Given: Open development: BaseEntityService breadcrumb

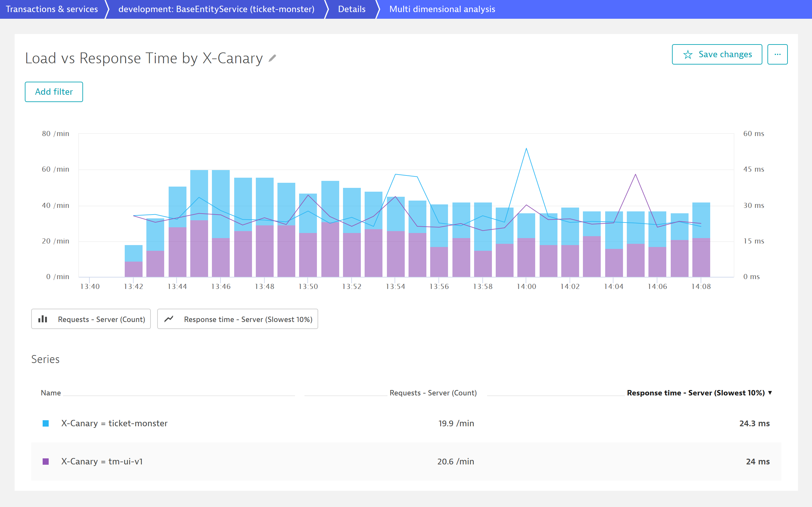Looking at the screenshot, I should [x=216, y=9].
